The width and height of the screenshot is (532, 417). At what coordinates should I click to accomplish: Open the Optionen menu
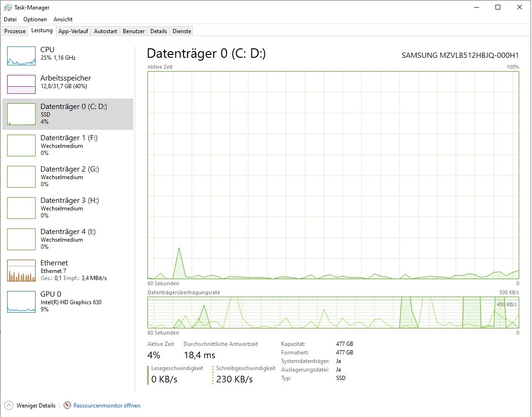pos(35,19)
